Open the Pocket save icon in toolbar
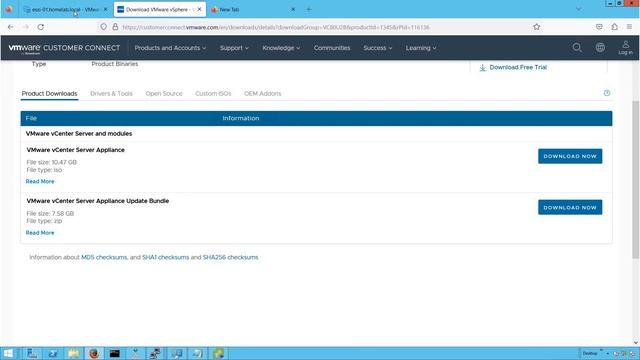The image size is (640, 360). tap(599, 27)
